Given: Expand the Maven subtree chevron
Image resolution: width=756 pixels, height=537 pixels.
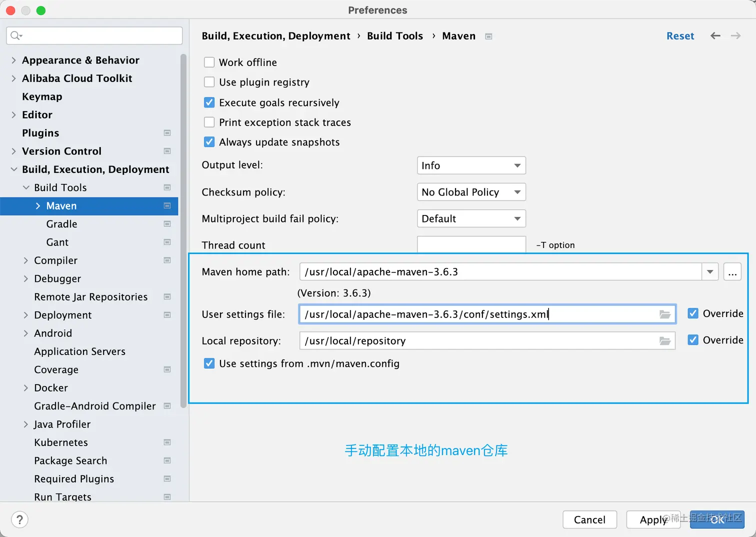Looking at the screenshot, I should pos(38,206).
